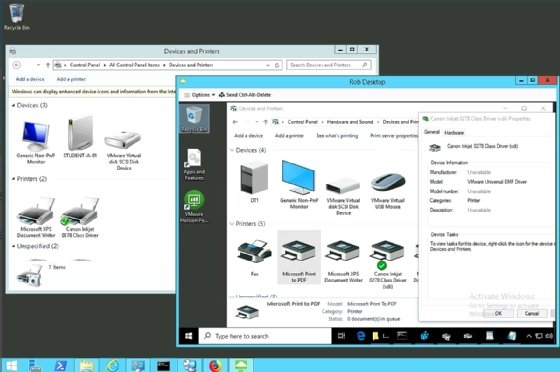Open Internet Explorer from the host taskbar
The width and height of the screenshot is (560, 372).
[x=112, y=366]
